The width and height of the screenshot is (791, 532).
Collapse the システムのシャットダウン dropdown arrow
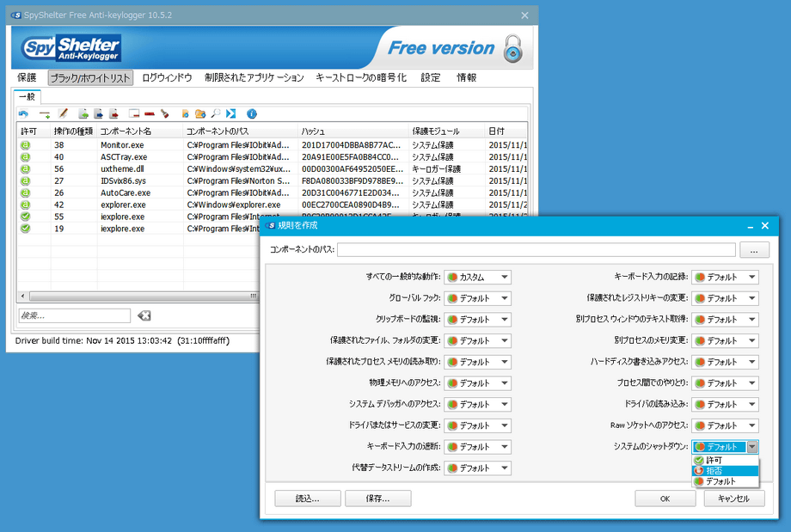tap(752, 447)
